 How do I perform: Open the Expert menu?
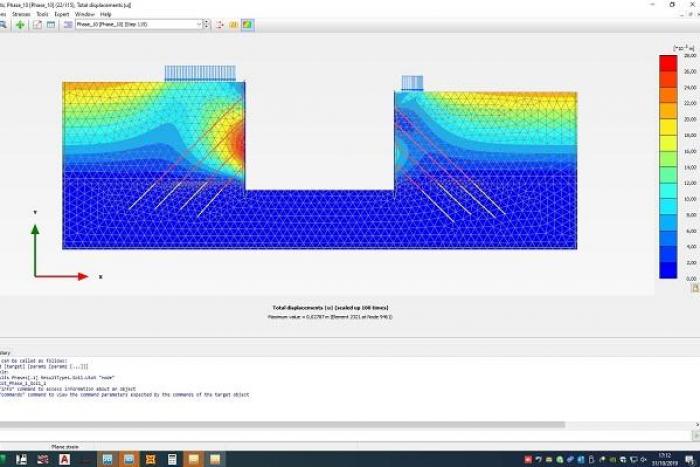pyautogui.click(x=62, y=14)
